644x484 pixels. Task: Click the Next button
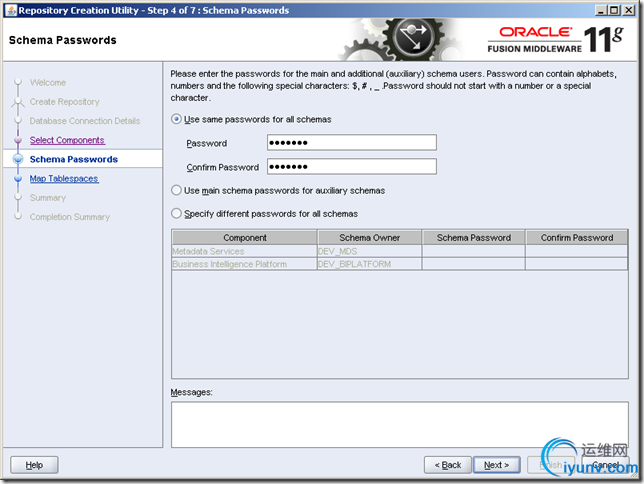(497, 465)
